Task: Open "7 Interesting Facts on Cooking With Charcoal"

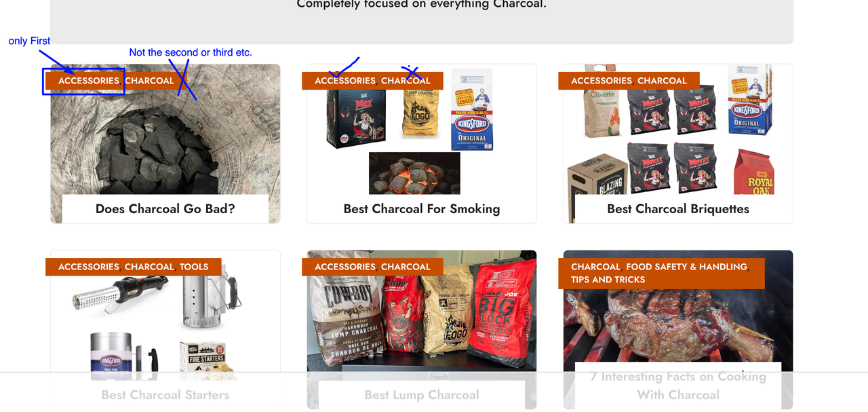Action: [678, 386]
